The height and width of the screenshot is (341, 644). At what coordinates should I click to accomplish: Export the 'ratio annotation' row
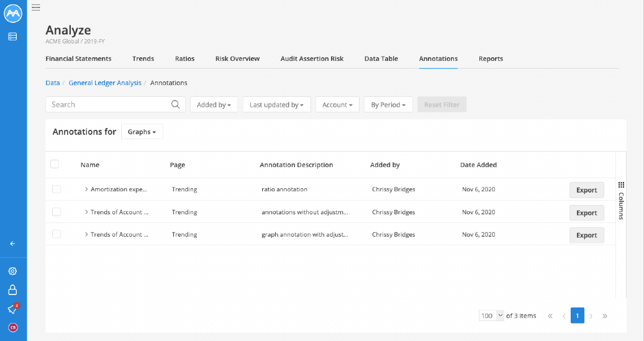click(x=586, y=190)
